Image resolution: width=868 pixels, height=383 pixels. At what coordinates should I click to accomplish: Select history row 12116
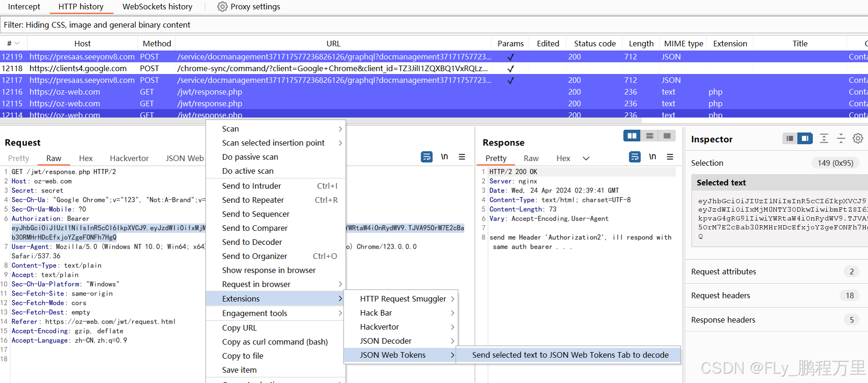434,92
